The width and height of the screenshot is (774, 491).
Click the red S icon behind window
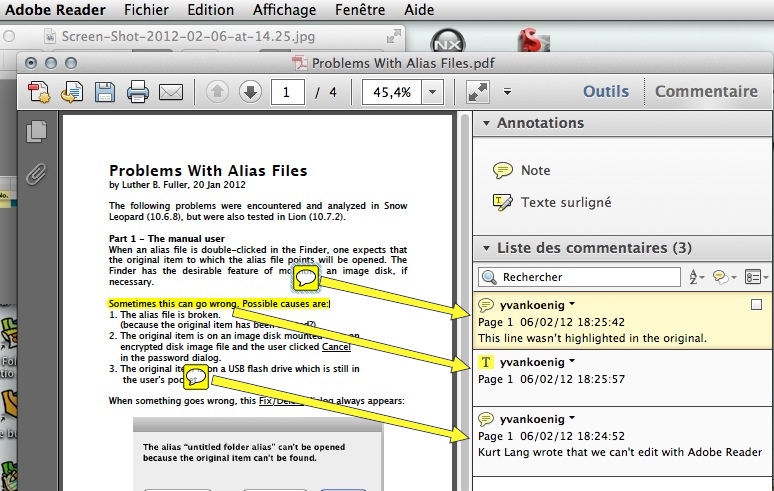533,40
